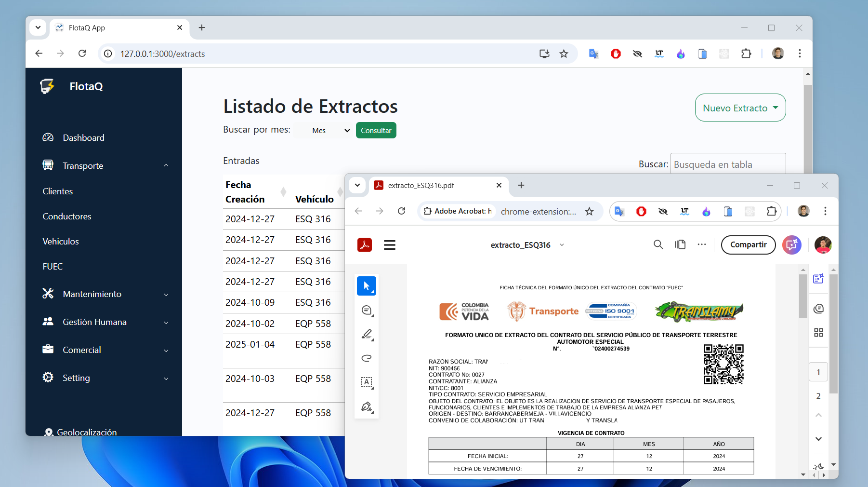The image size is (868, 487).
Task: Open Conductores in the sidebar
Action: click(x=67, y=216)
